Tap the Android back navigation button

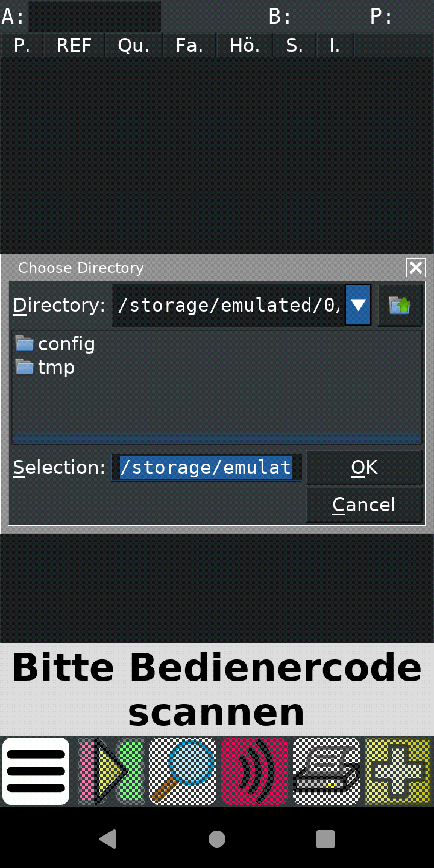[108, 838]
